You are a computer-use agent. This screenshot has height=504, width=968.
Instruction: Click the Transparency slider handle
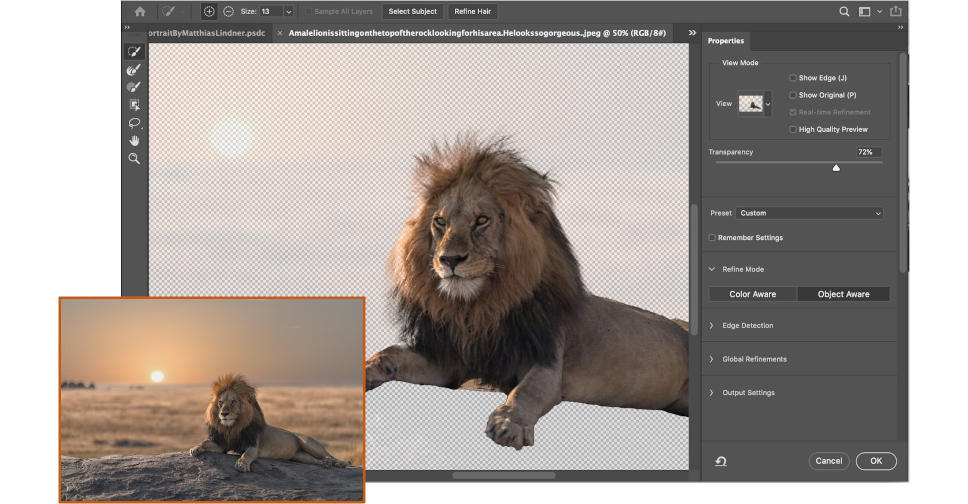point(836,168)
